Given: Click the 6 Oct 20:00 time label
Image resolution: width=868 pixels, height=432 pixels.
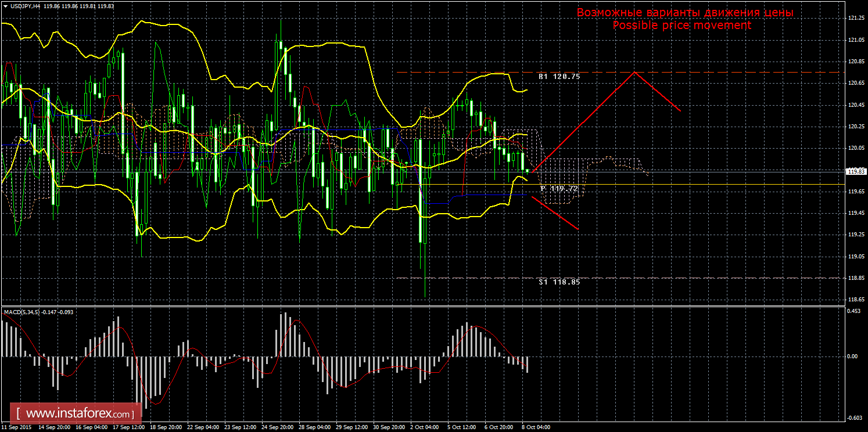Looking at the screenshot, I should (x=498, y=427).
